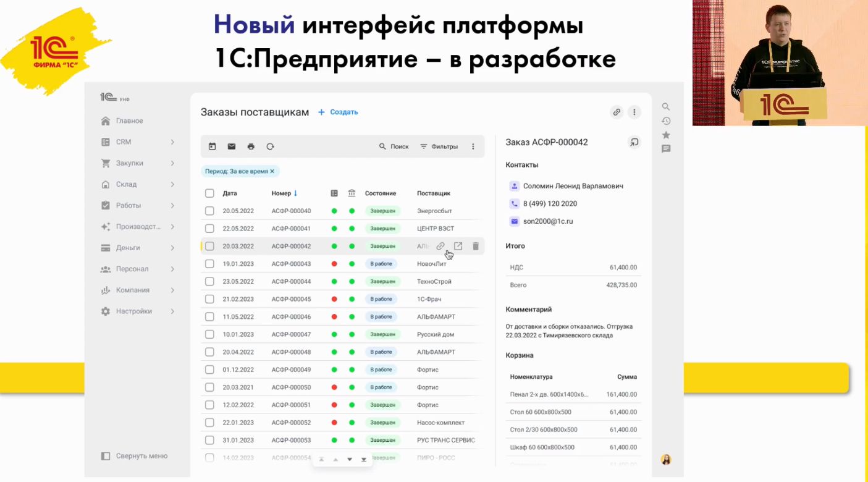This screenshot has width=868, height=482.
Task: Check the box for order АСФР-000053
Action: [209, 440]
